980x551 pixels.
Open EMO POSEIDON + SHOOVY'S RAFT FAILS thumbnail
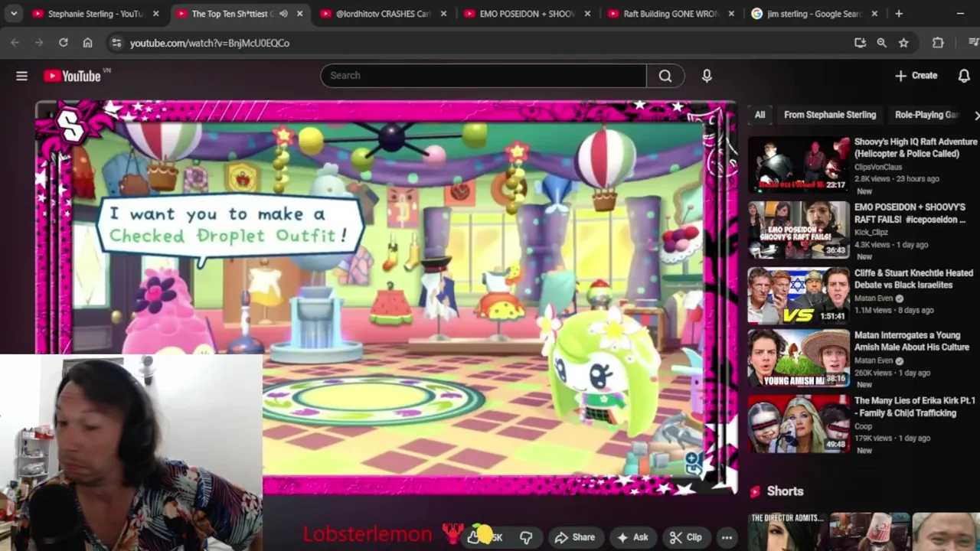pyautogui.click(x=799, y=230)
